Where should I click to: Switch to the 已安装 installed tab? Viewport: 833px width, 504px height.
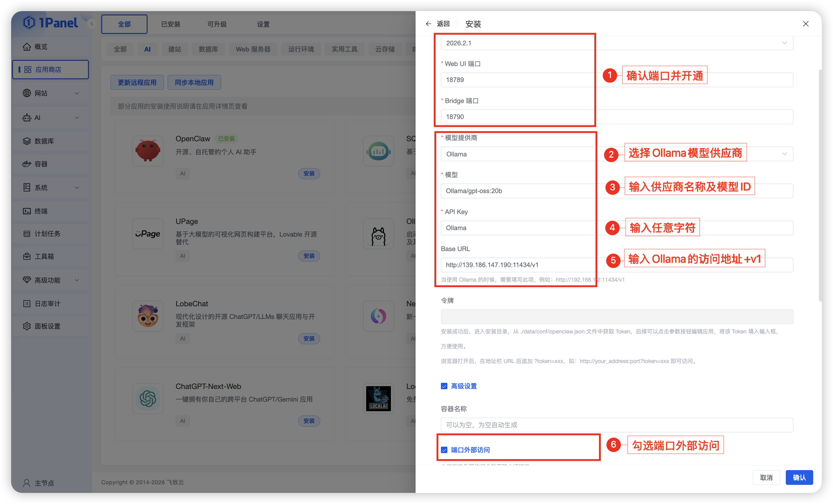click(170, 24)
